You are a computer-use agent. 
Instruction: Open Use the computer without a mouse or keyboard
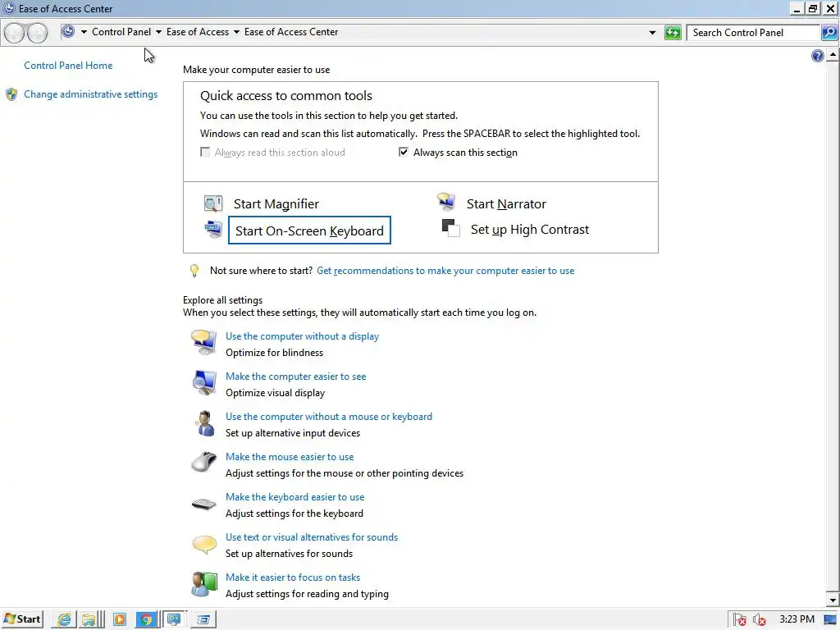328,416
